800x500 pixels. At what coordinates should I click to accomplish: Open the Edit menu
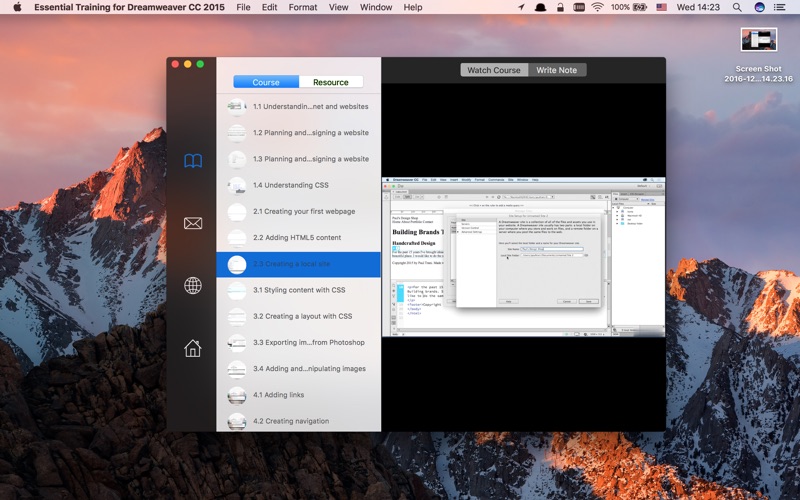coord(269,7)
